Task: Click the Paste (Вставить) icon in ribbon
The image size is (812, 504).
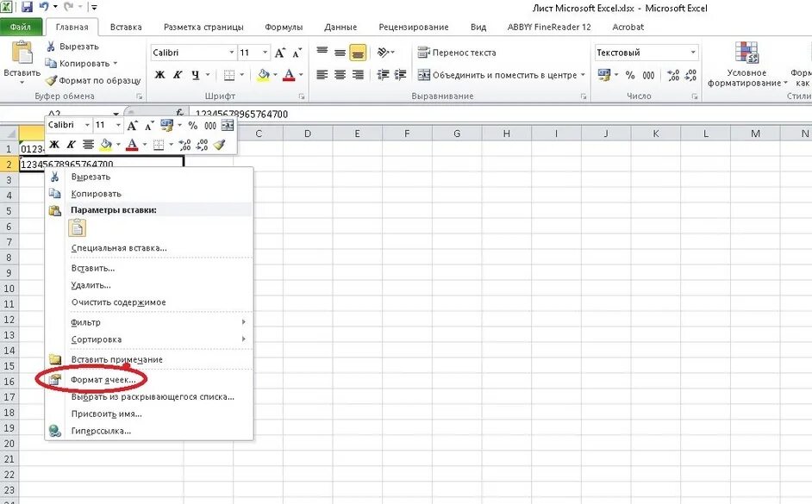Action: tap(22, 53)
